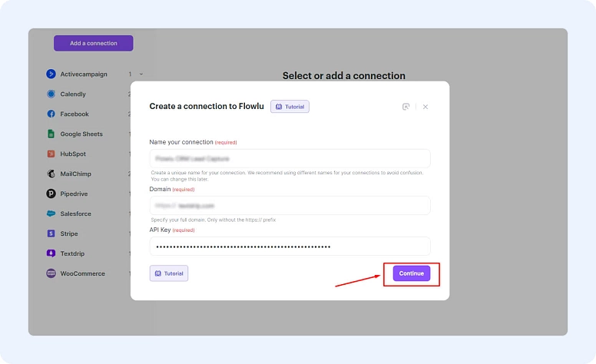Focus the Name your connection field
Image resolution: width=596 pixels, height=364 pixels.
(x=290, y=159)
